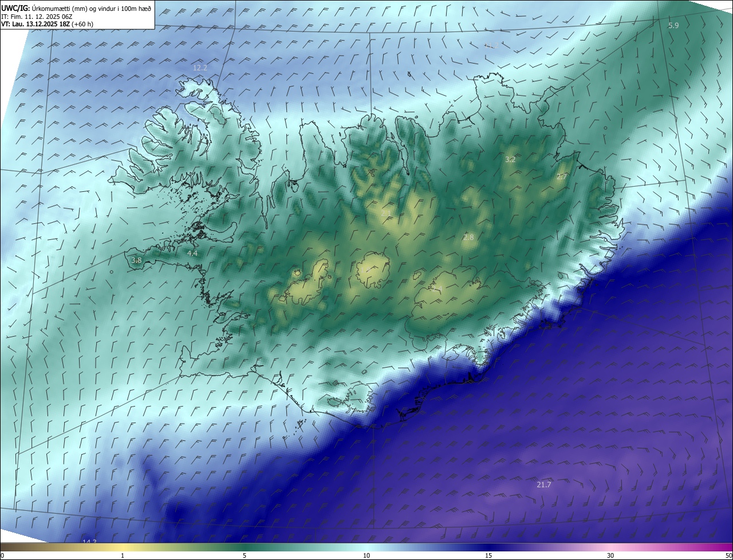Click the 3.8 value label at the peninsula tip
The width and height of the screenshot is (733, 560).
coord(136,260)
